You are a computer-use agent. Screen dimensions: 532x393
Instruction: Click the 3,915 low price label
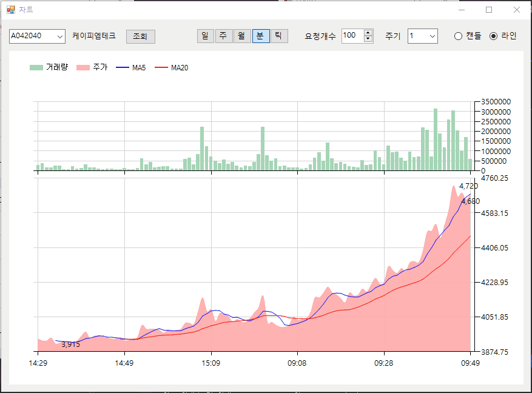pyautogui.click(x=70, y=344)
